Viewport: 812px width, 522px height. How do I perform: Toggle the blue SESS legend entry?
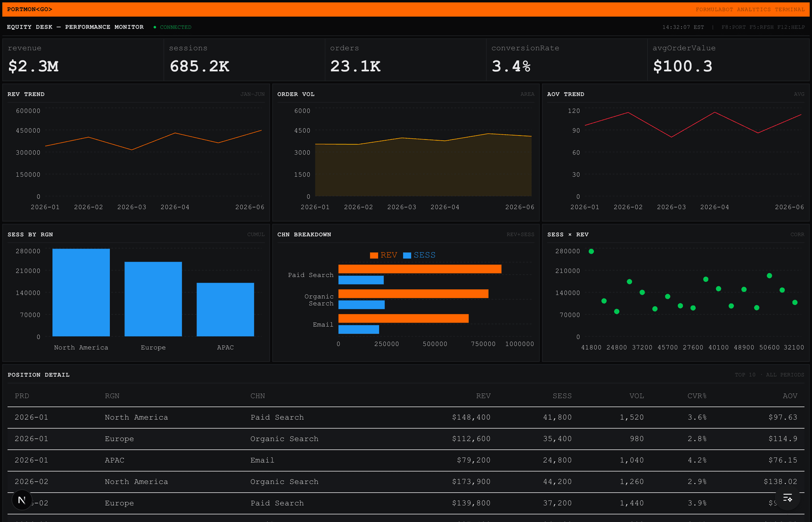tap(419, 255)
